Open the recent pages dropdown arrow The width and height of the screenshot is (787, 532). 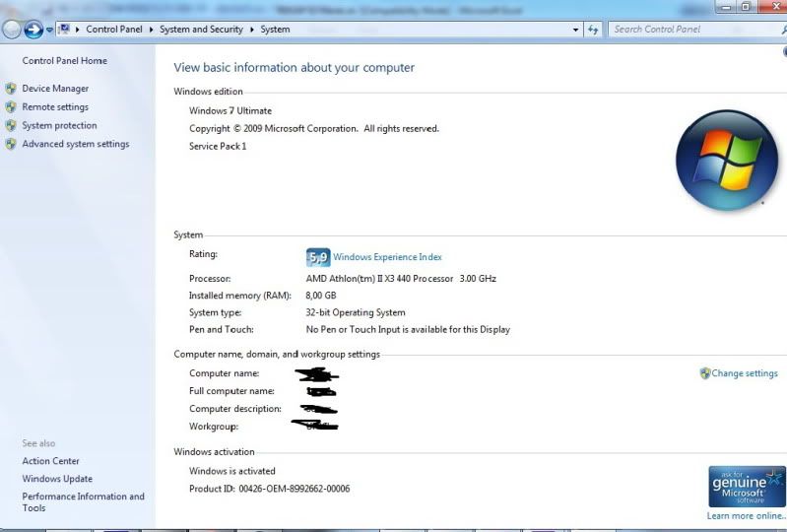(x=49, y=30)
